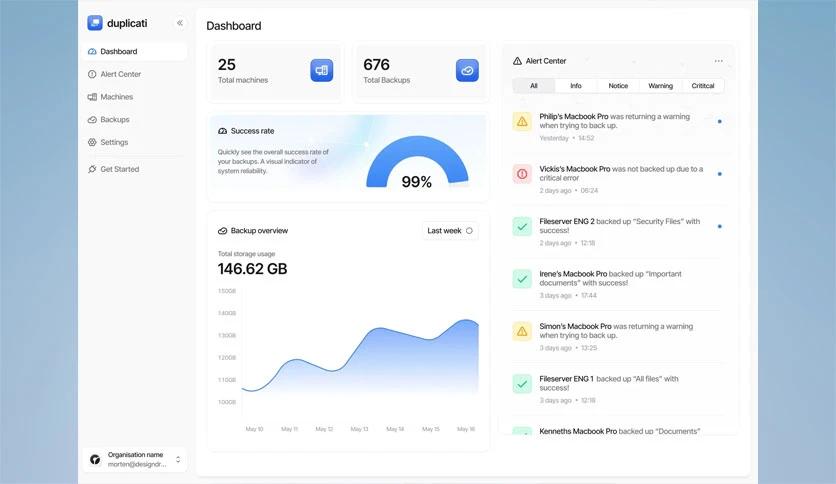Click the red critical icon for Vickis's Macbook Pro
The height and width of the screenshot is (484, 836).
522,174
